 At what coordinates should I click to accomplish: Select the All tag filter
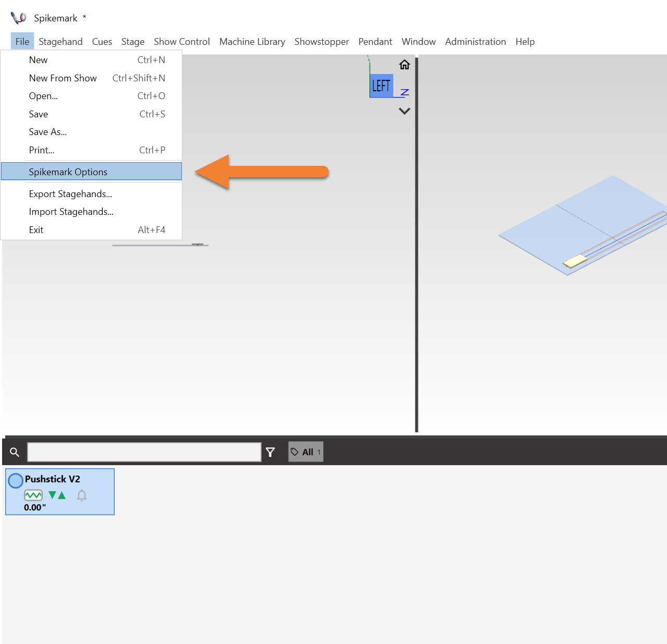pos(306,452)
